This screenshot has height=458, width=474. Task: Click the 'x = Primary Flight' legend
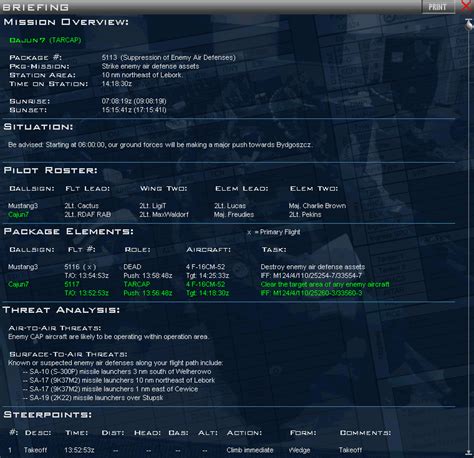click(x=274, y=232)
